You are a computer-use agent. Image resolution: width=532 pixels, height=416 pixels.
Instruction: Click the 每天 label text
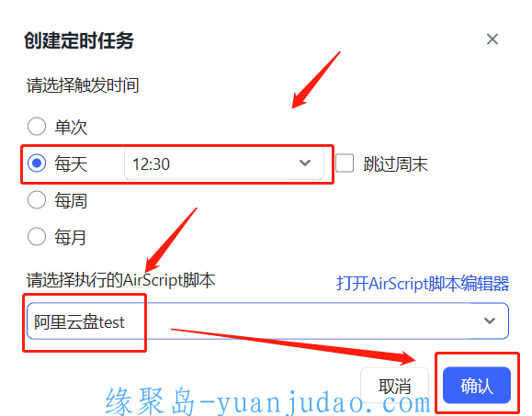click(71, 164)
